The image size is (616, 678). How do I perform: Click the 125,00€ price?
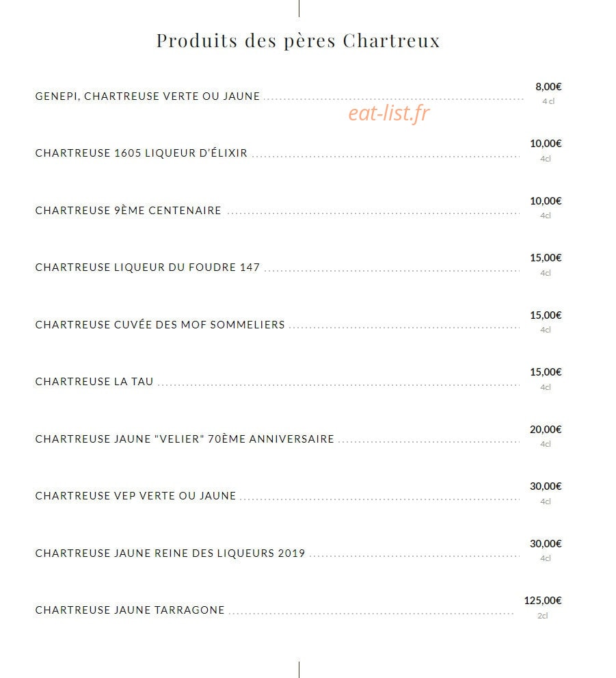click(543, 601)
